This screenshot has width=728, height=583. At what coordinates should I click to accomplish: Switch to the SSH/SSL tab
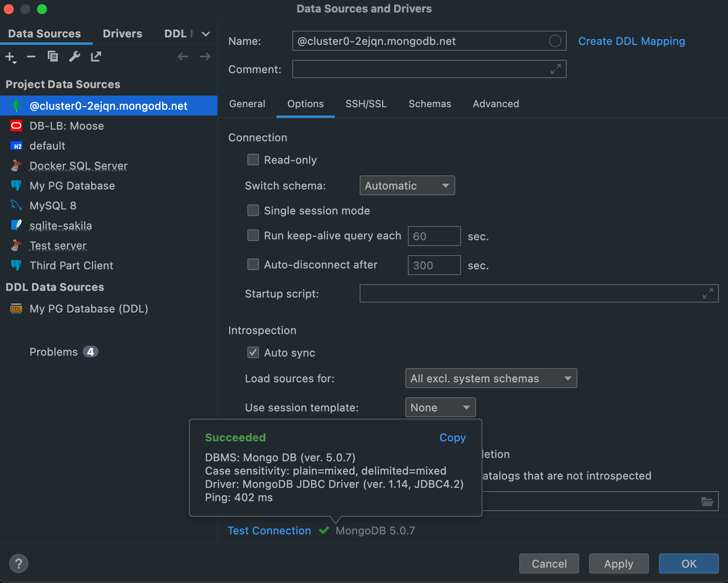tap(366, 104)
